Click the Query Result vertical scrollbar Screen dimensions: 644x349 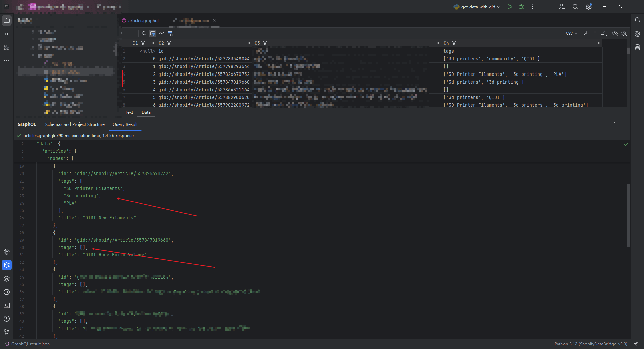pos(628,215)
